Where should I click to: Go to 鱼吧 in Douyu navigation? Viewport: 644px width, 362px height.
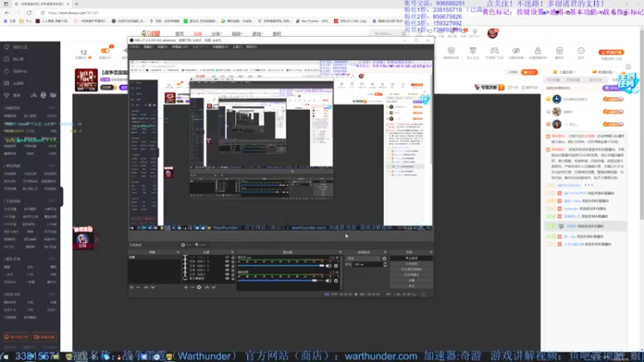(277, 34)
